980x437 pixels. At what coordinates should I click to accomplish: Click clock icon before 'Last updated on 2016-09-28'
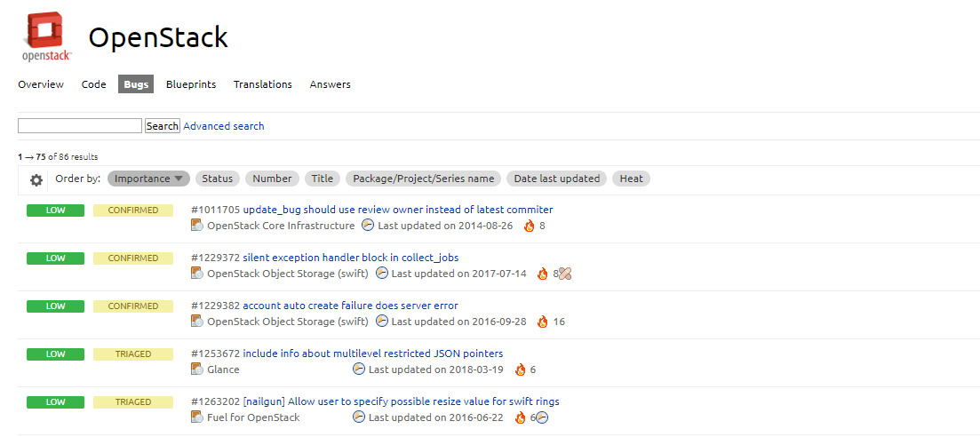382,322
